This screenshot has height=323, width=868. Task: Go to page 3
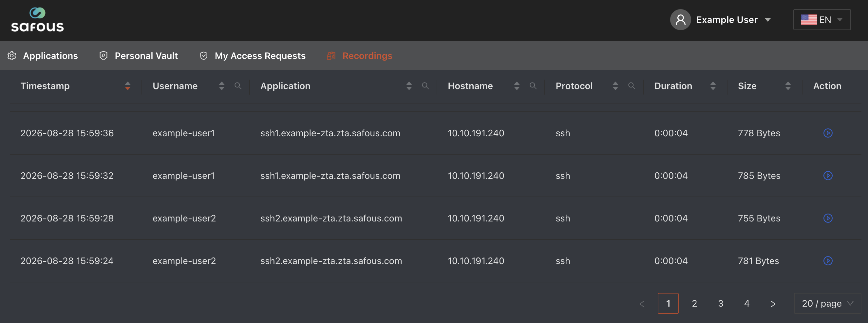click(x=720, y=303)
